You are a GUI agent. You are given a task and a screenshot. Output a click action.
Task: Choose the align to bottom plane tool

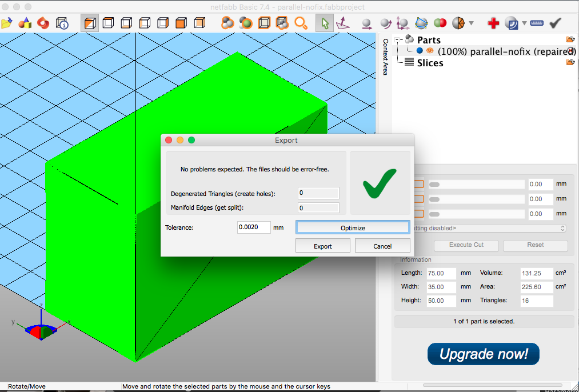343,23
